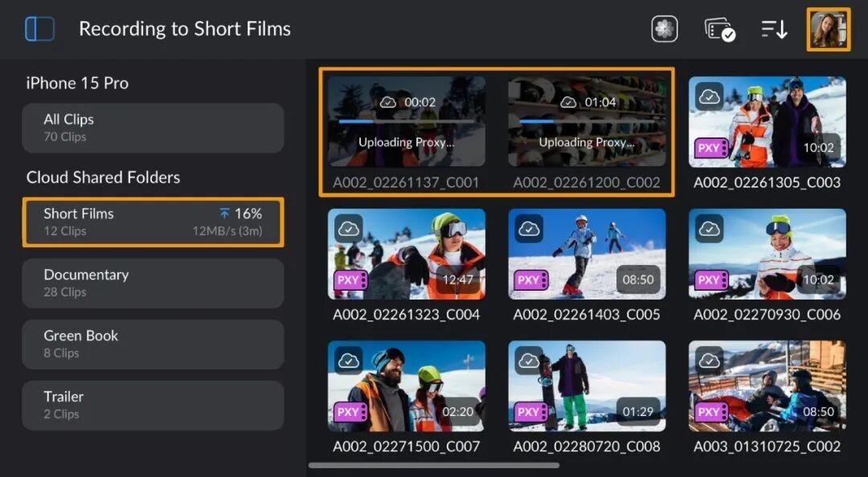Open Short Films shared folder
This screenshot has width=868, height=477.
(153, 222)
